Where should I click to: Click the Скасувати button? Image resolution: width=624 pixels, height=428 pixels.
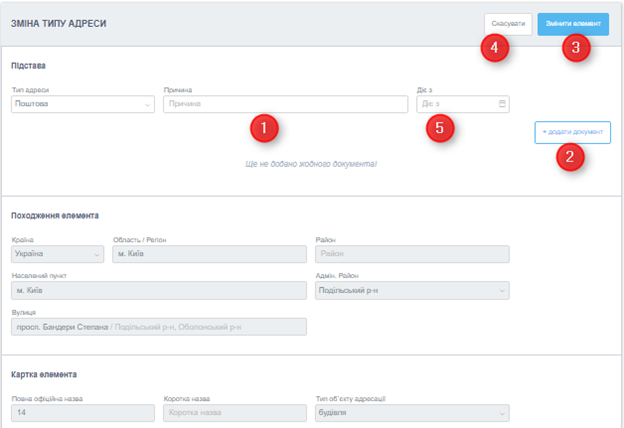(507, 24)
